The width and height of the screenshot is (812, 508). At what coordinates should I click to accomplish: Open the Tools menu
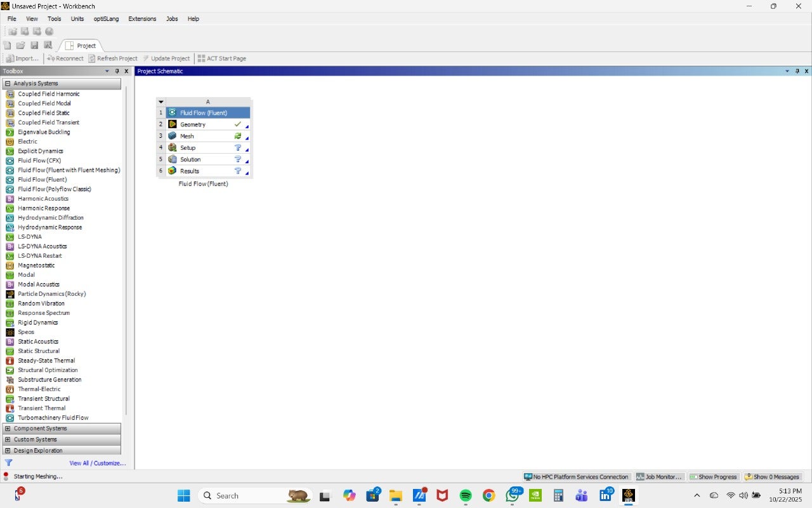coord(55,19)
